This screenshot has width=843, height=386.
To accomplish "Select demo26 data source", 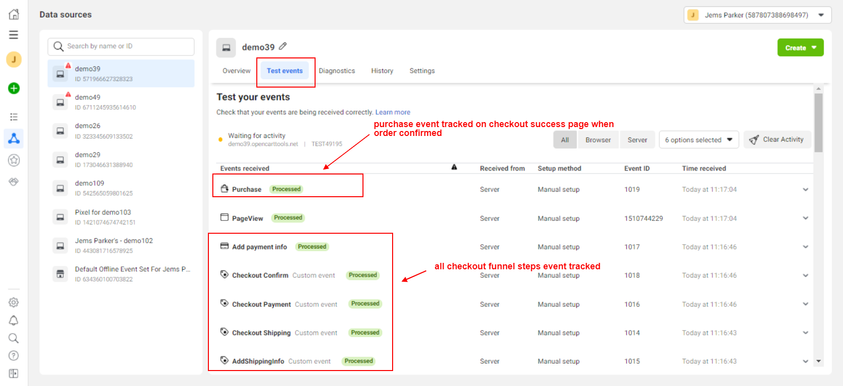I will [x=121, y=131].
